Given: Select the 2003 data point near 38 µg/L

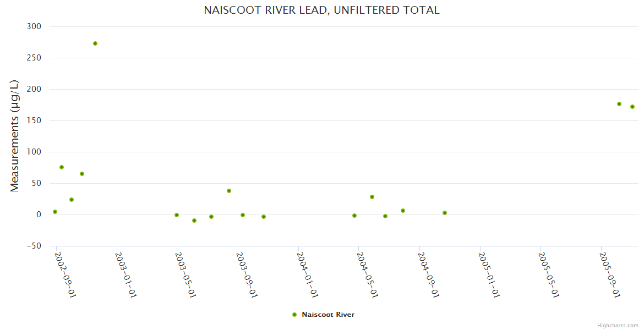Looking at the screenshot, I should point(229,191).
